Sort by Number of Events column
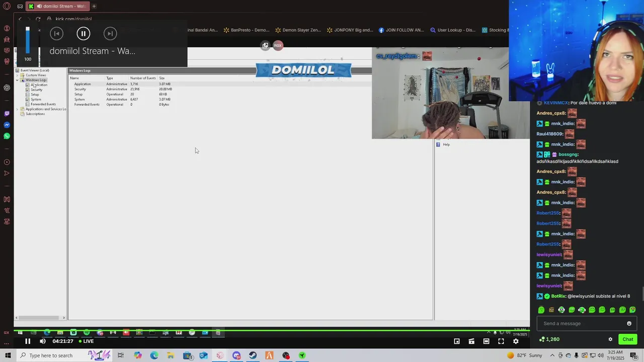Image resolution: width=644 pixels, height=362 pixels. (x=143, y=78)
